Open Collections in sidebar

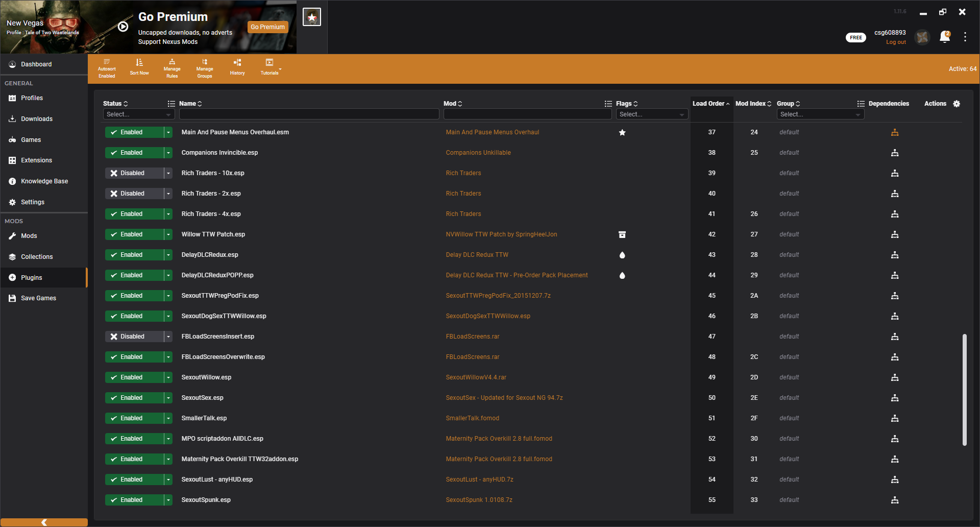44,257
